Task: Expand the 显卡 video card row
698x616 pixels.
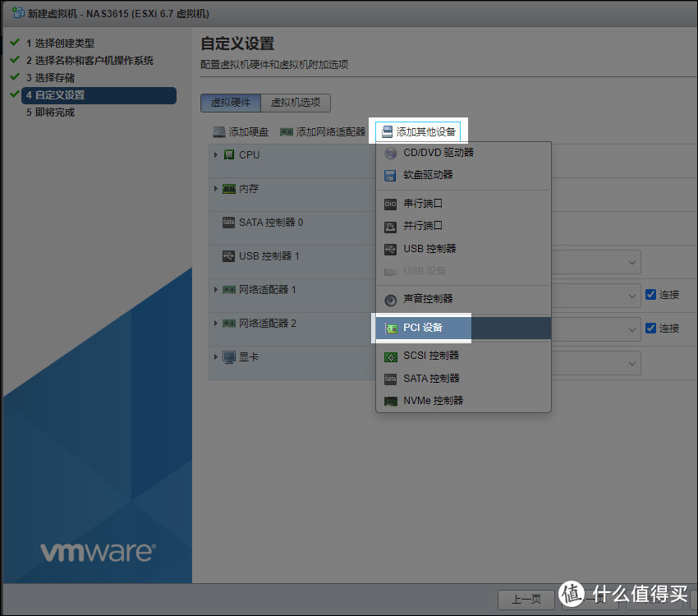Action: (x=216, y=356)
